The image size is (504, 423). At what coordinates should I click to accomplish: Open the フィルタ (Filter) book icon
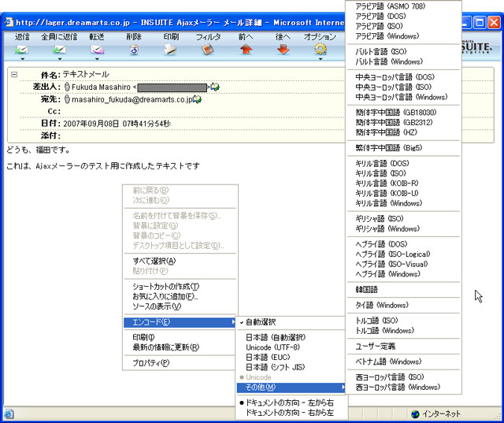(208, 50)
